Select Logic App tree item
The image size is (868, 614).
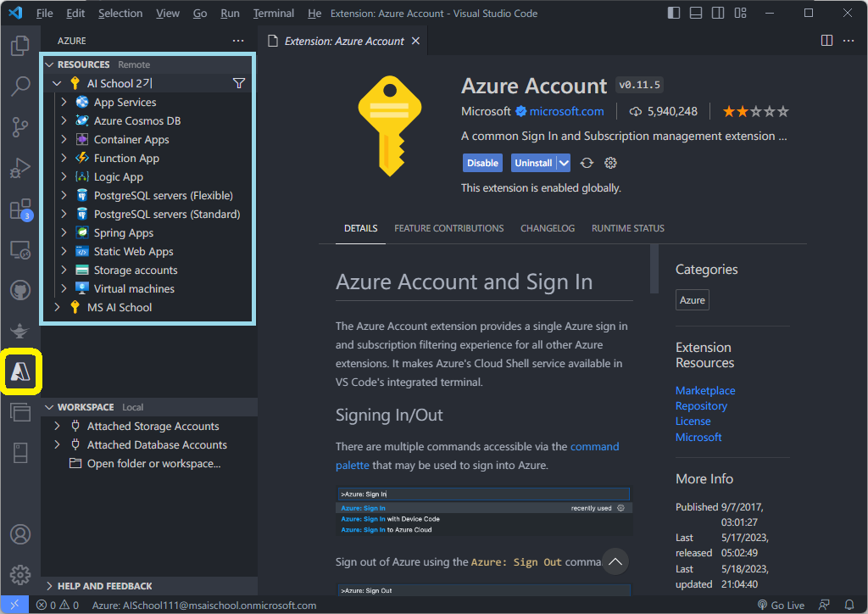[119, 176]
